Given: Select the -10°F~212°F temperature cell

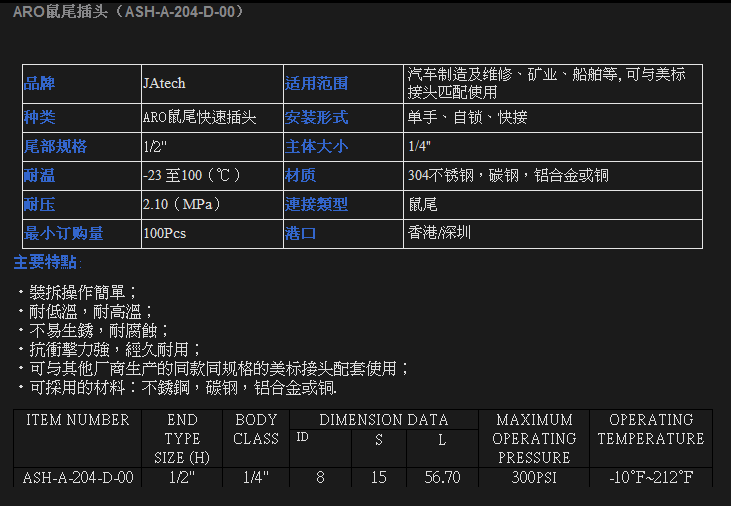Looking at the screenshot, I should (651, 478).
